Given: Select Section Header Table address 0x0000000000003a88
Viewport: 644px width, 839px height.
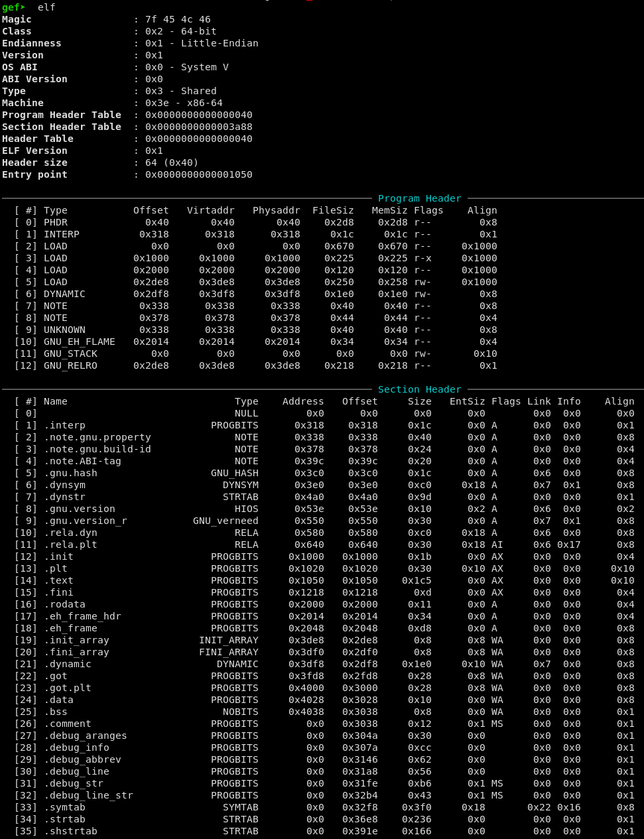Looking at the screenshot, I should click(x=199, y=127).
